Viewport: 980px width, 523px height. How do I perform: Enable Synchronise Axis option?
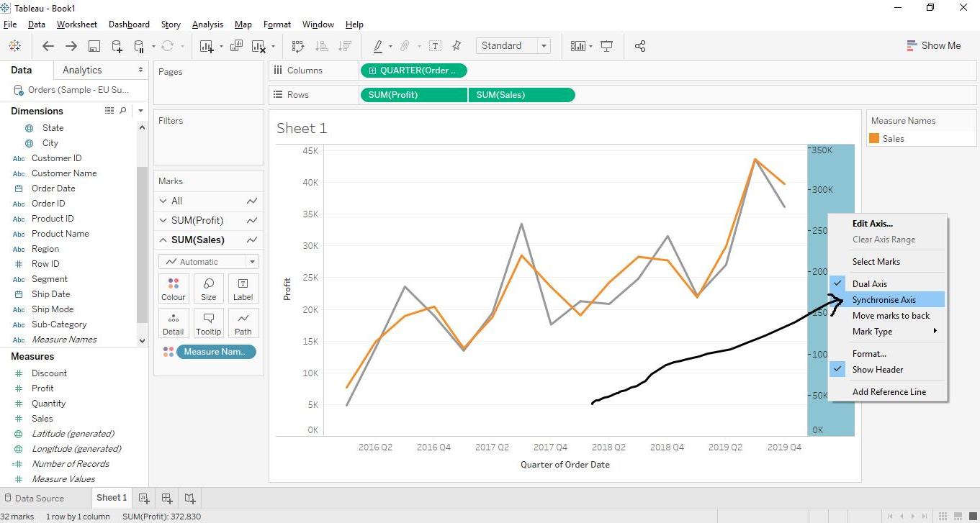point(884,299)
